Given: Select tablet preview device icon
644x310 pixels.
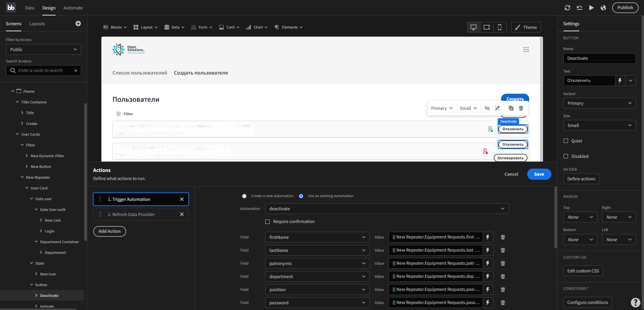Looking at the screenshot, I should click(487, 27).
